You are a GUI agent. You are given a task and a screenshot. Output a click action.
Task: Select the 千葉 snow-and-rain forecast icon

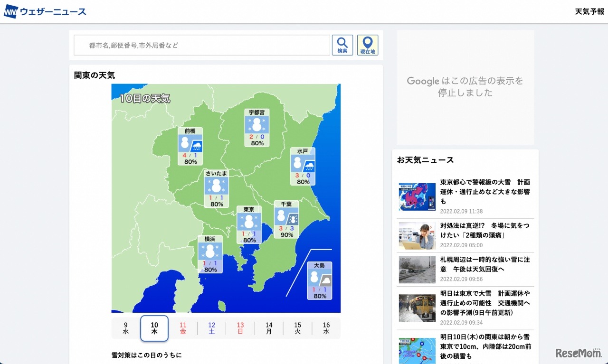pyautogui.click(x=286, y=217)
